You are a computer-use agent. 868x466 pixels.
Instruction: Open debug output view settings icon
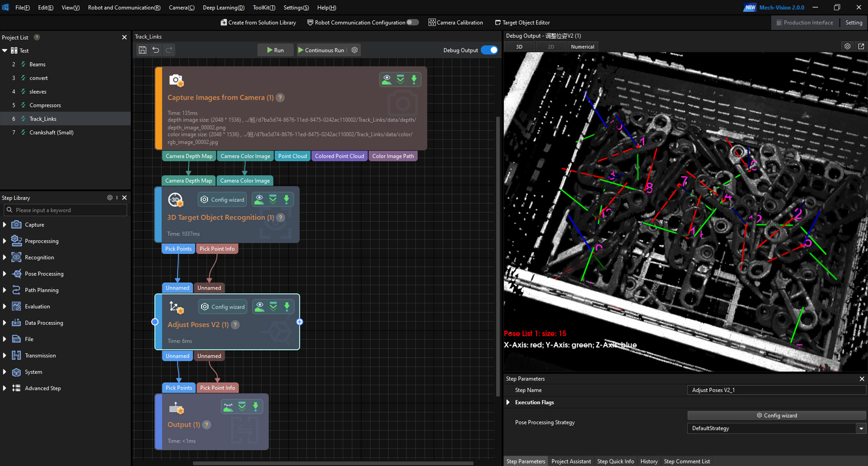[848, 47]
